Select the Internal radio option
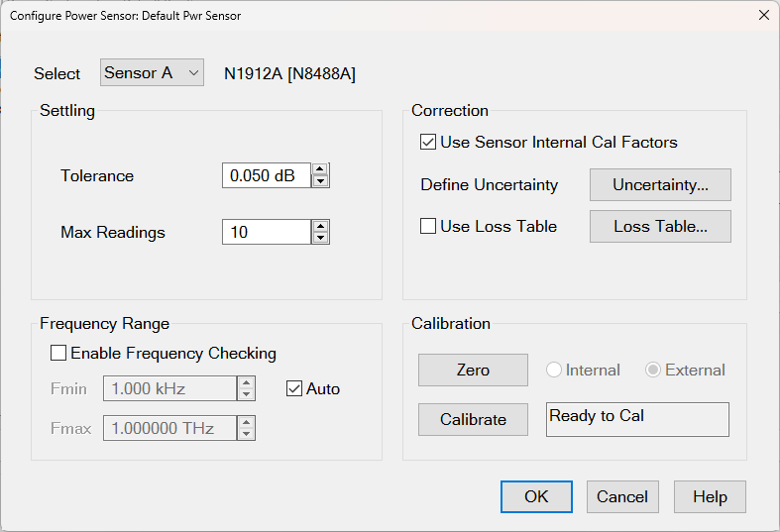The width and height of the screenshot is (780, 532). pos(554,370)
